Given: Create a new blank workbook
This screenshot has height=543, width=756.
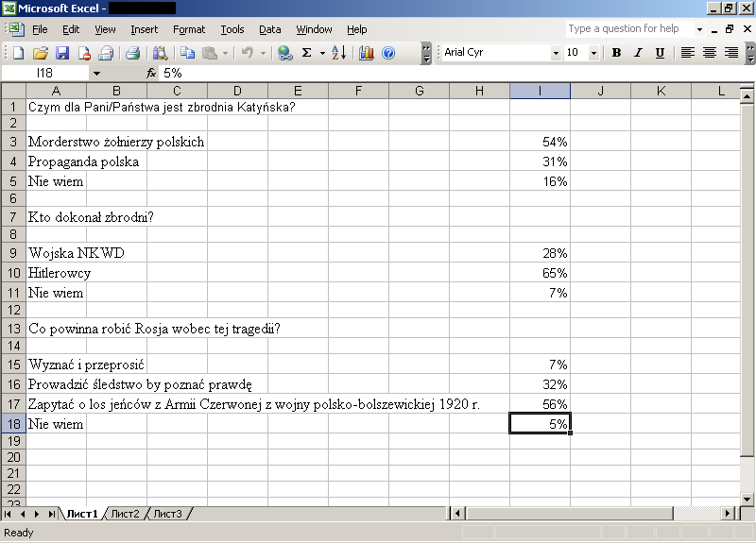Looking at the screenshot, I should [19, 53].
